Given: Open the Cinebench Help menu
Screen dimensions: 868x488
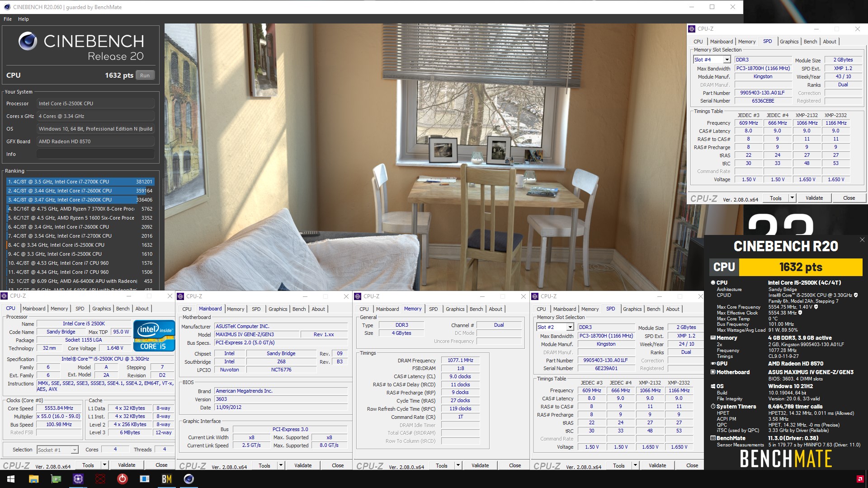Looking at the screenshot, I should click(x=24, y=19).
